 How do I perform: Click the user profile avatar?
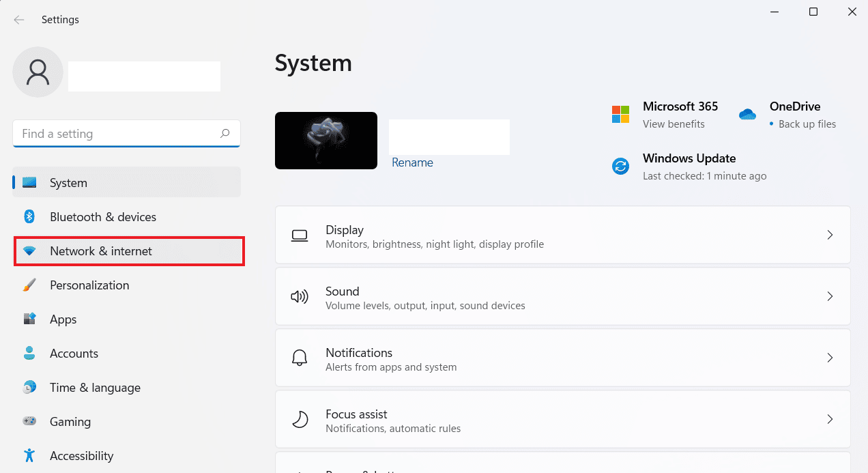[38, 72]
